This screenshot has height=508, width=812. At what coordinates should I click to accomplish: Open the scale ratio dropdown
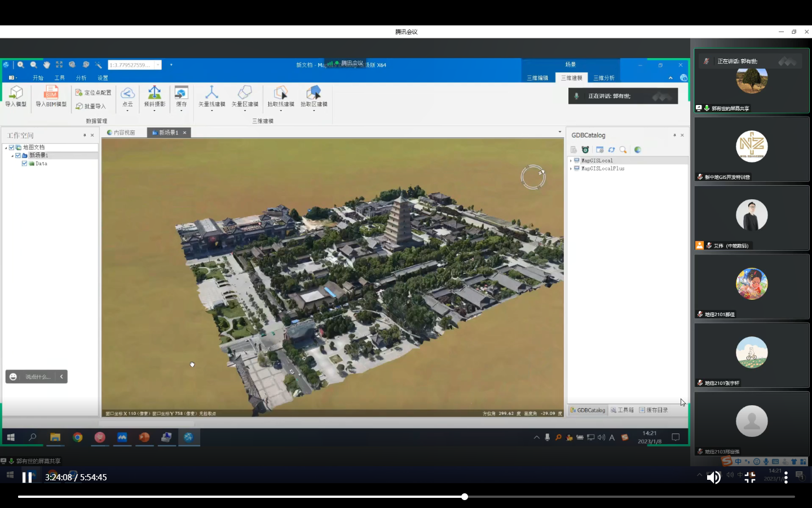[158, 65]
